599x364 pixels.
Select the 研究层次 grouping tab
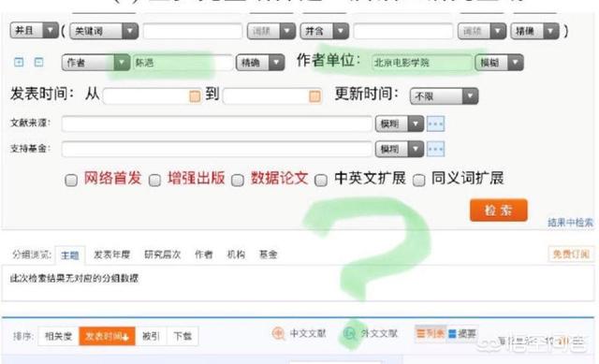[162, 255]
